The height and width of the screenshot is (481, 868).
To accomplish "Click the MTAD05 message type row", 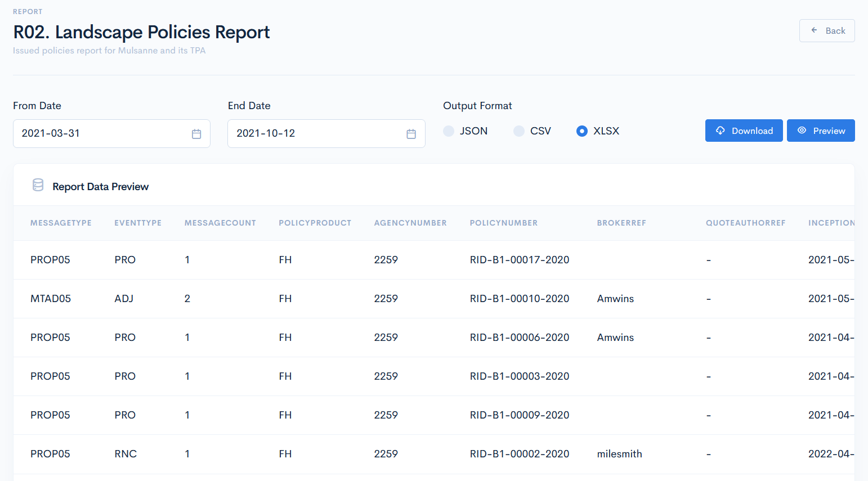I will [51, 299].
